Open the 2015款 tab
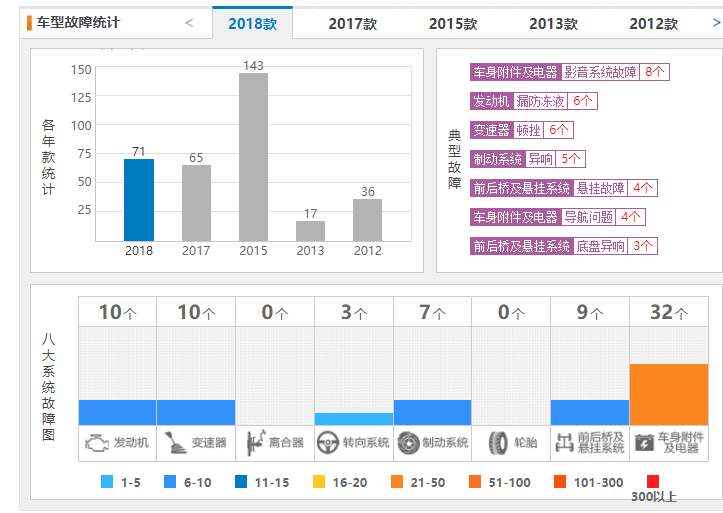Screen dimensions: 723x513 pos(453,24)
